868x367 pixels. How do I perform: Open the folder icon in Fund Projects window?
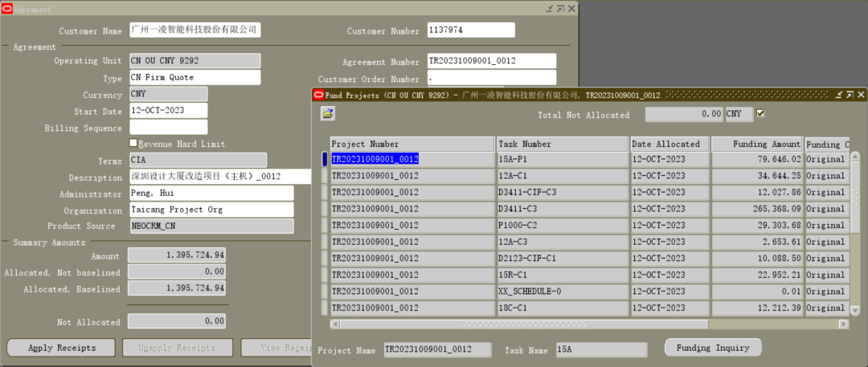click(328, 114)
